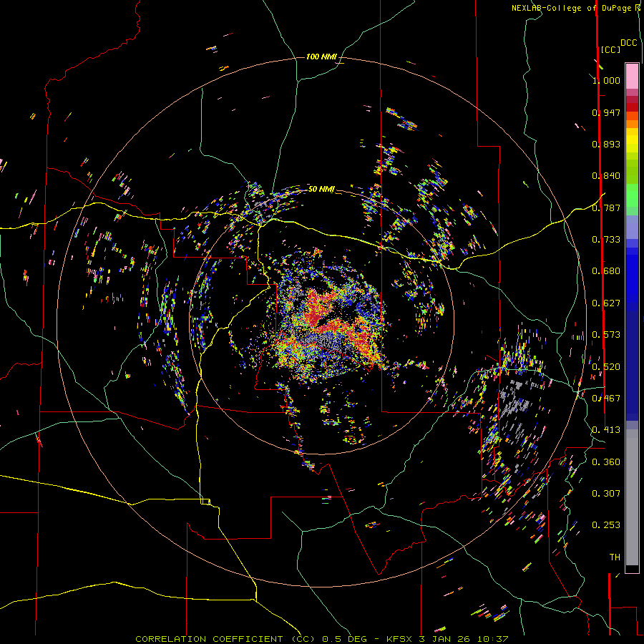This screenshot has height=644, width=644.
Task: Click the 3 JAN 26 10:37 timestamp
Action: pyautogui.click(x=464, y=639)
